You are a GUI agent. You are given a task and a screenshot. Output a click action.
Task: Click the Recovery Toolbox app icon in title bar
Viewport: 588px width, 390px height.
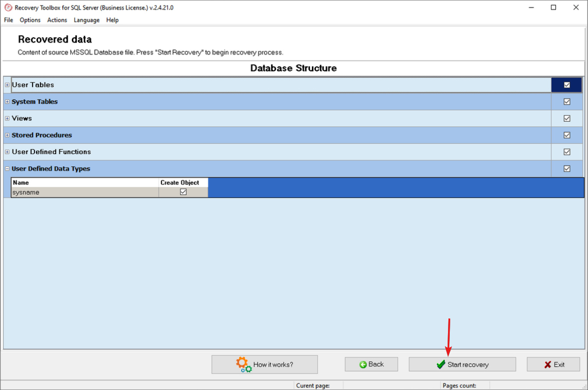pyautogui.click(x=8, y=7)
